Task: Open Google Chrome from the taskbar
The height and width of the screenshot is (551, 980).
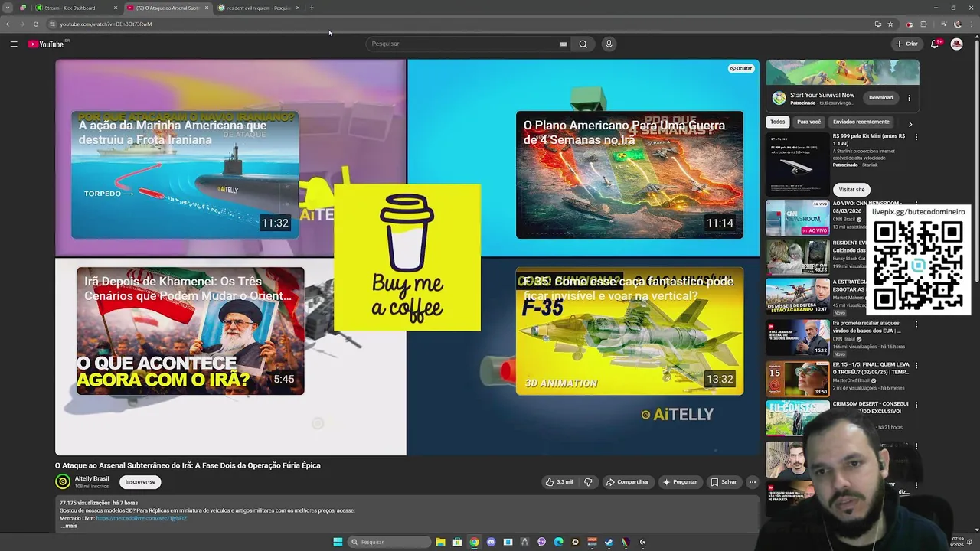Action: (474, 542)
